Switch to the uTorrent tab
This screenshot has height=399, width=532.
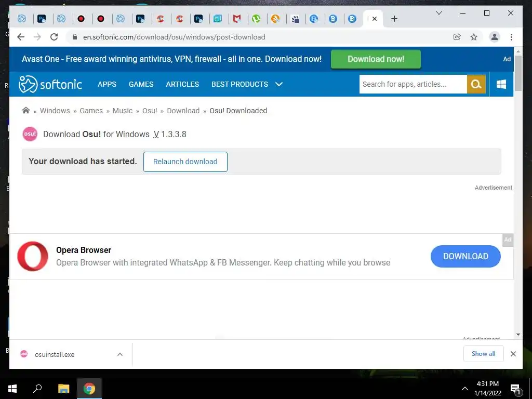(256, 19)
